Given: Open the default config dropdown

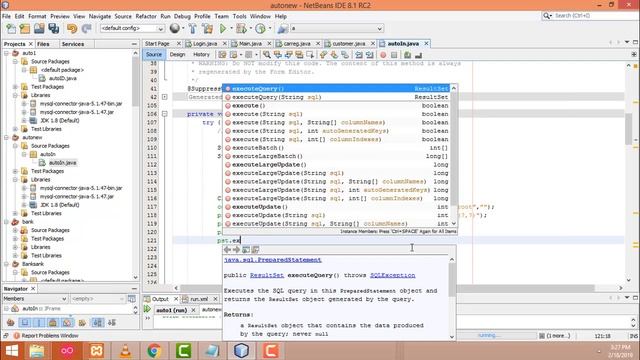Looking at the screenshot, I should click(132, 29).
